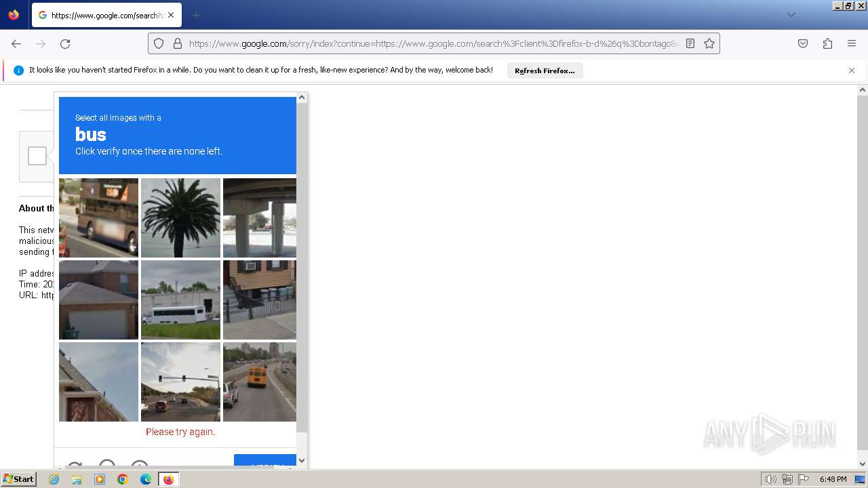Image resolution: width=868 pixels, height=488 pixels.
Task: Select the garage roof image tile
Action: pyautogui.click(x=98, y=300)
